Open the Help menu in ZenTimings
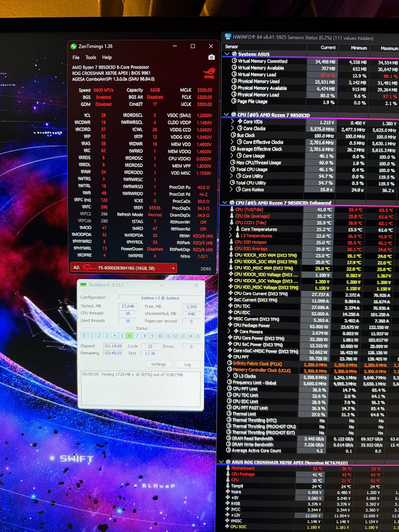Viewport: 399px width, 532px height. 107,57
